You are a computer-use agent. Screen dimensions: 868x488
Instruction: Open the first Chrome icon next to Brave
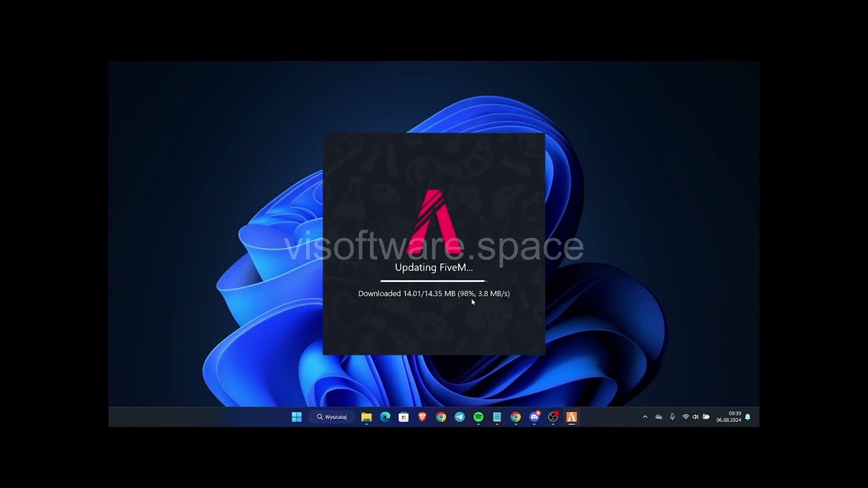tap(441, 417)
